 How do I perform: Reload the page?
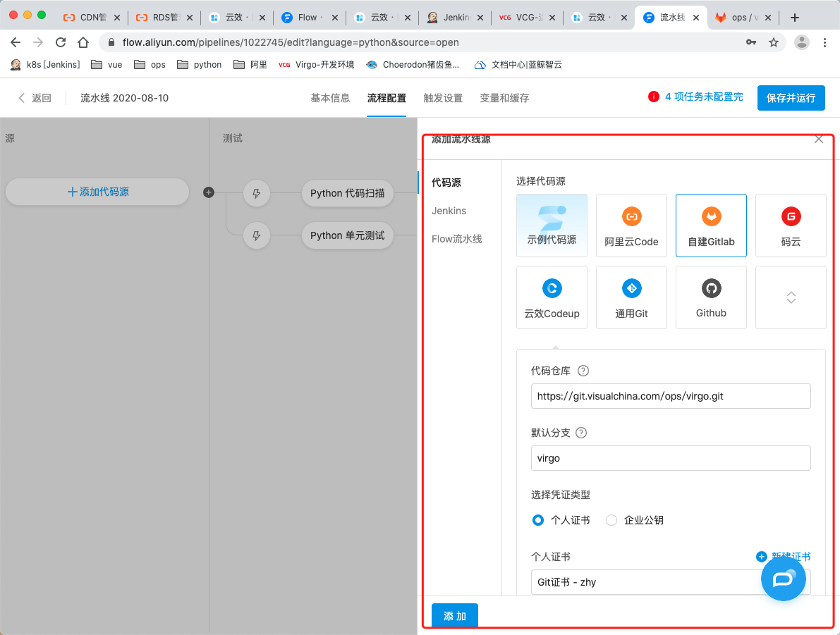point(61,42)
